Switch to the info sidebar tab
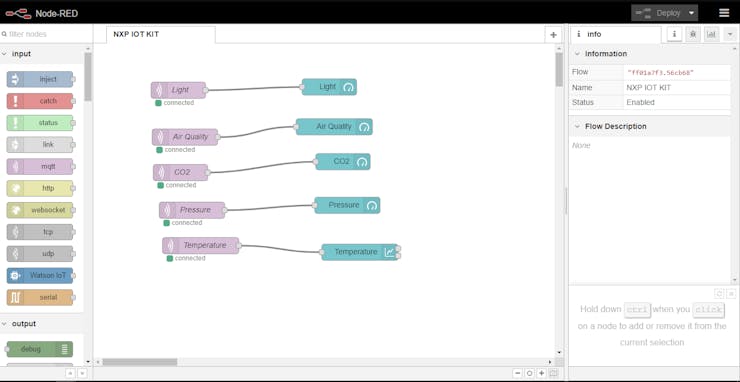The image size is (740, 382). [x=616, y=34]
